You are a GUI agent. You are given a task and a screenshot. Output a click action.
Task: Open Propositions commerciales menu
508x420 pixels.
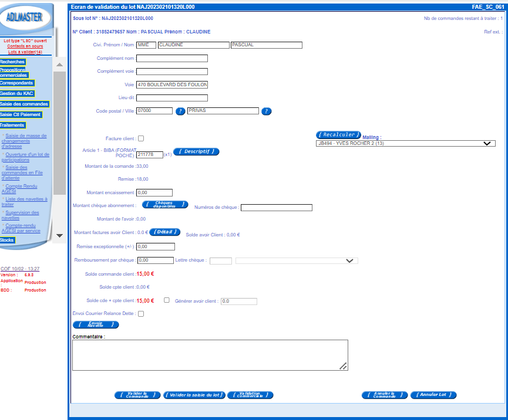14,73
